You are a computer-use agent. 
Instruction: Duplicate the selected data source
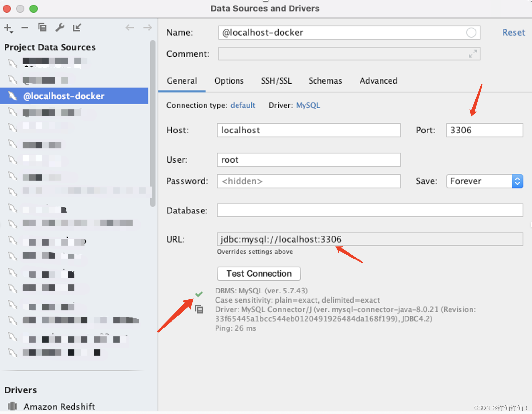coord(42,28)
